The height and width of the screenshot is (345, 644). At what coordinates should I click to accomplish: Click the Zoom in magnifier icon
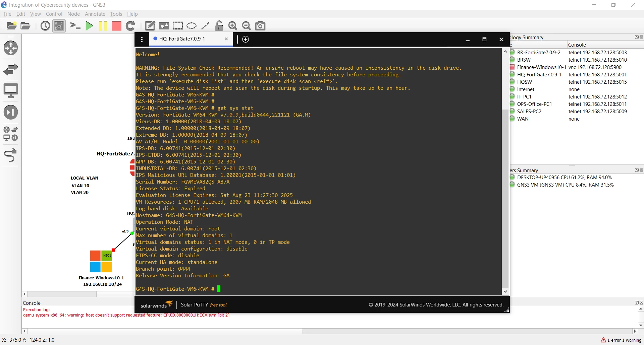click(233, 26)
